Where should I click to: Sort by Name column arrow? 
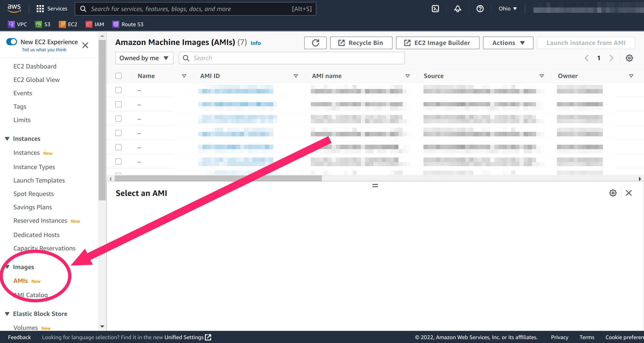(184, 76)
